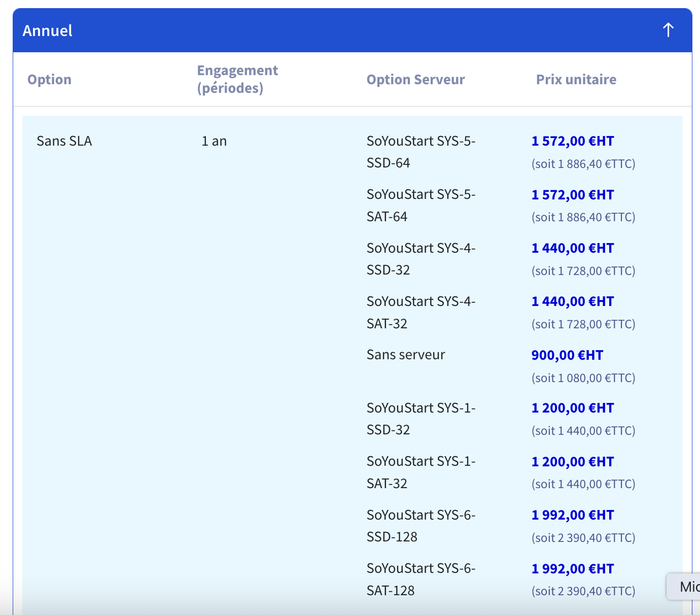The height and width of the screenshot is (615, 700).
Task: Click the 1 728,00 €TTC amount for SYS-4-SAT-32
Action: [x=583, y=324]
